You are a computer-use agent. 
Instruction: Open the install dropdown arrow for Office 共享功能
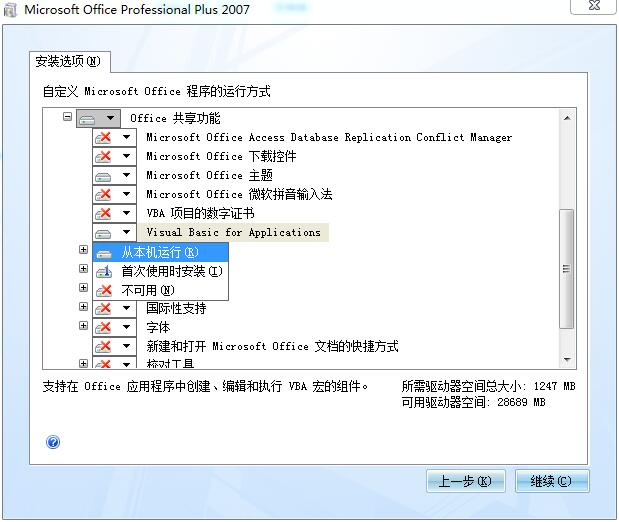111,118
